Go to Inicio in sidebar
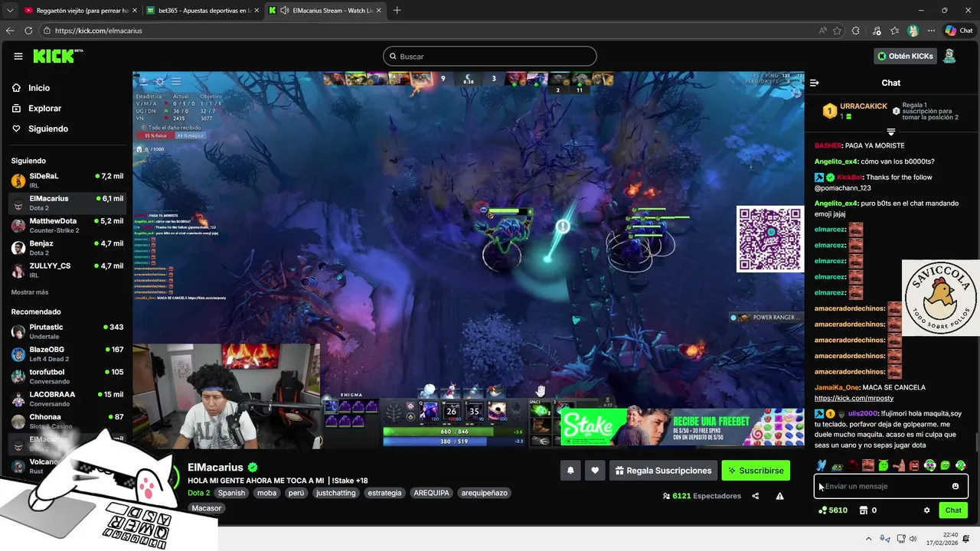980x551 pixels. click(x=32, y=88)
